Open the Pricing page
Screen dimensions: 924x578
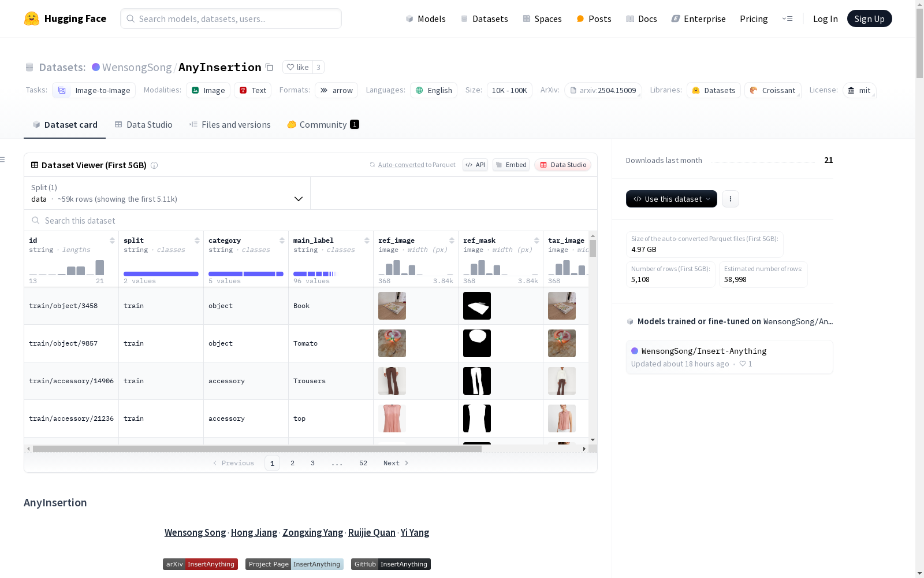tap(754, 18)
